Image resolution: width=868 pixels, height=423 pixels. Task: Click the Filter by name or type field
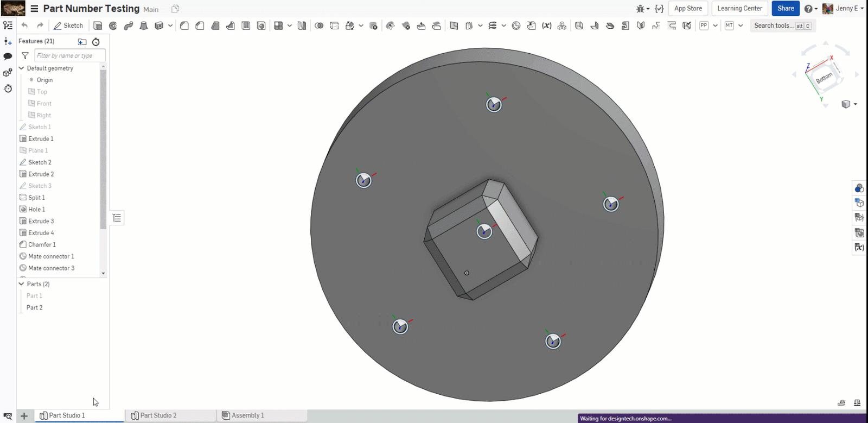(x=69, y=55)
